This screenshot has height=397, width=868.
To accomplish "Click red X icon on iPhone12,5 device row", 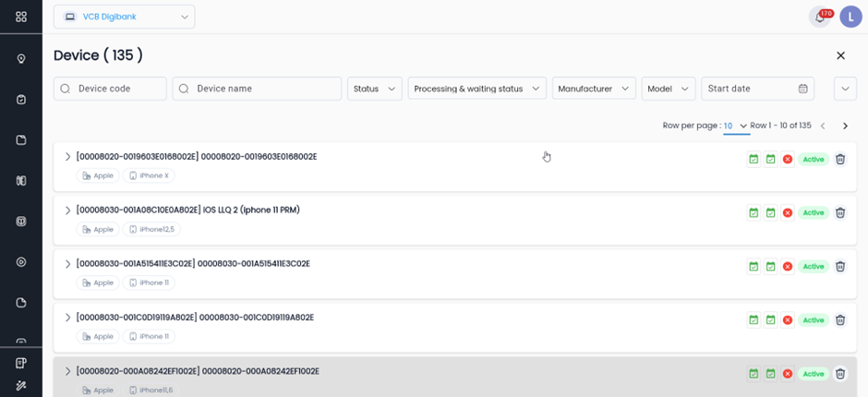I will (x=787, y=212).
